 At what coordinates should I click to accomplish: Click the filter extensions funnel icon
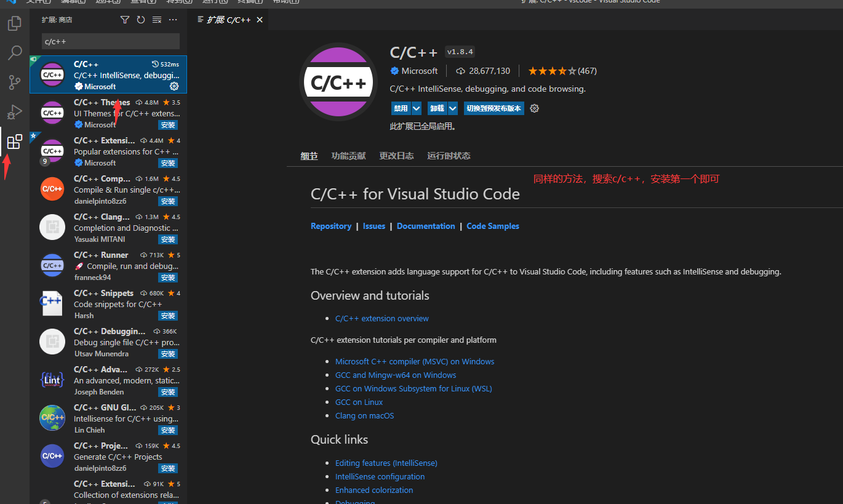tap(125, 20)
